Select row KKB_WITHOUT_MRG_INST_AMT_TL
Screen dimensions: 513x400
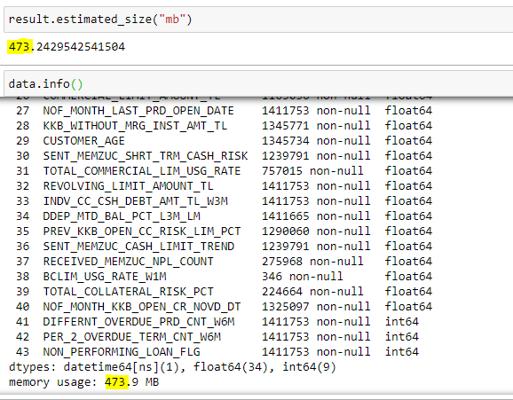pos(224,126)
